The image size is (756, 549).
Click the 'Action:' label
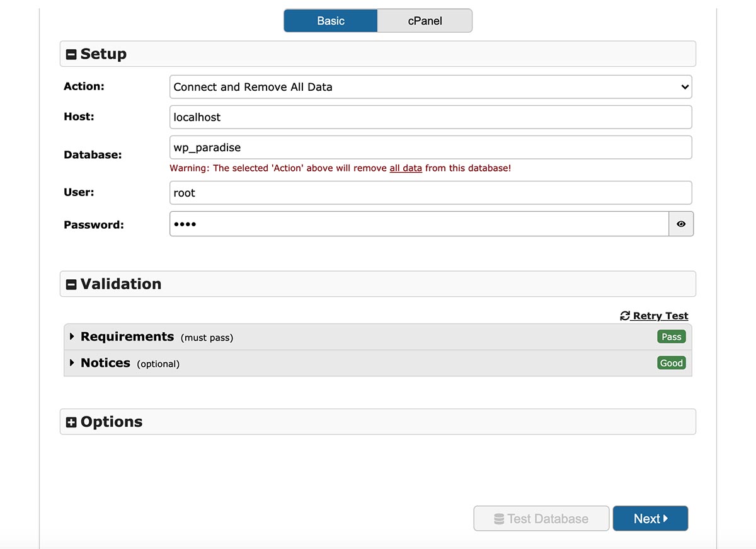point(84,86)
